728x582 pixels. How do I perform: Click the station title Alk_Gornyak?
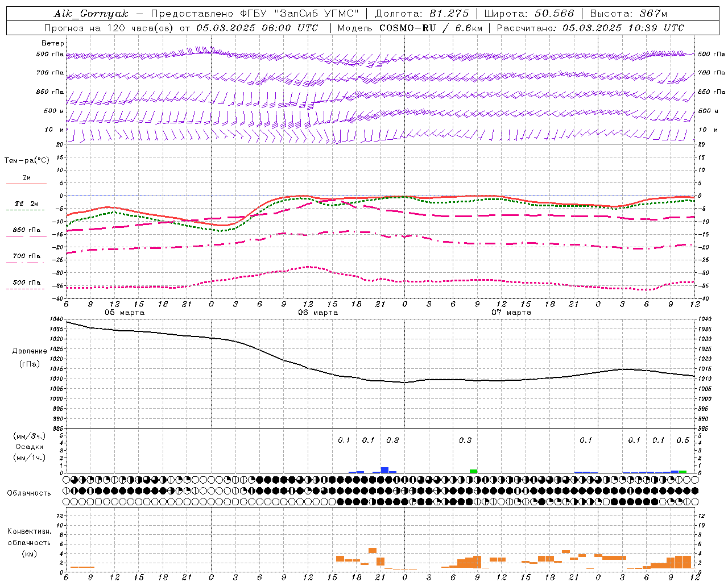point(91,14)
